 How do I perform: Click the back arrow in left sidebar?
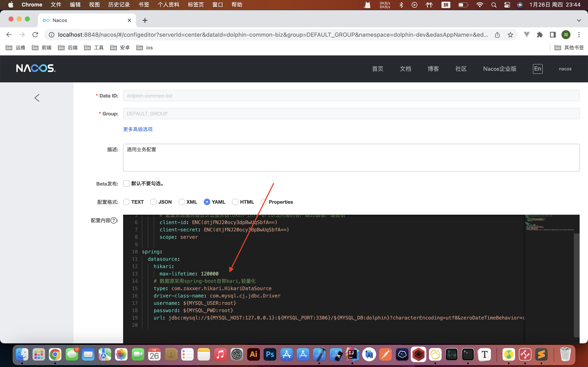coord(37,98)
